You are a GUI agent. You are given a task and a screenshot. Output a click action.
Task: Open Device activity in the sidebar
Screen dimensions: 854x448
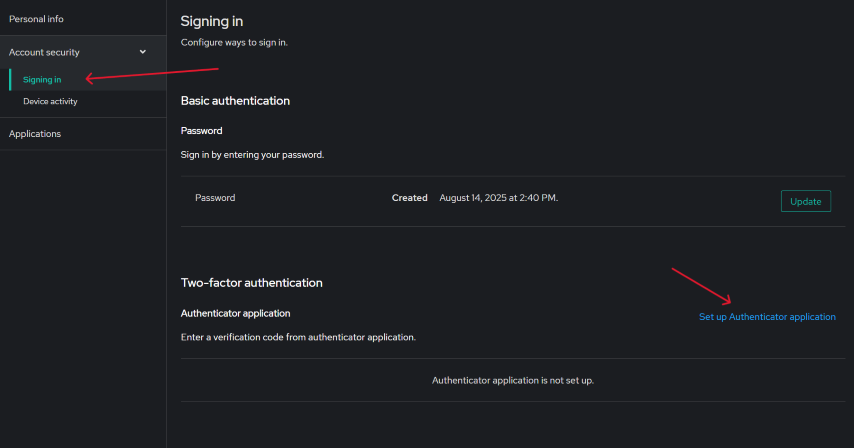(x=50, y=101)
